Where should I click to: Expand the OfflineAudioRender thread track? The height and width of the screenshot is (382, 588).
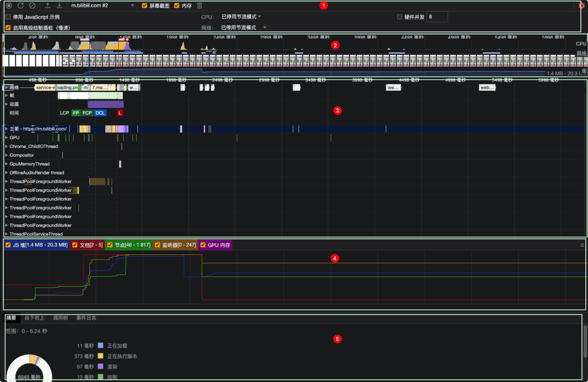tap(6, 173)
